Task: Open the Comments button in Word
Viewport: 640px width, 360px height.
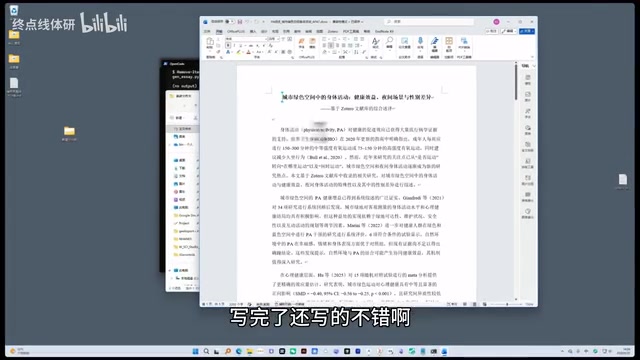Action: pos(492,31)
